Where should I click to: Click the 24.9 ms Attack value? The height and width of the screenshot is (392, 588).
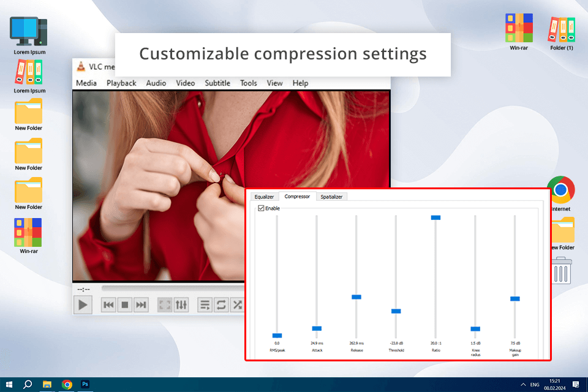[317, 343]
